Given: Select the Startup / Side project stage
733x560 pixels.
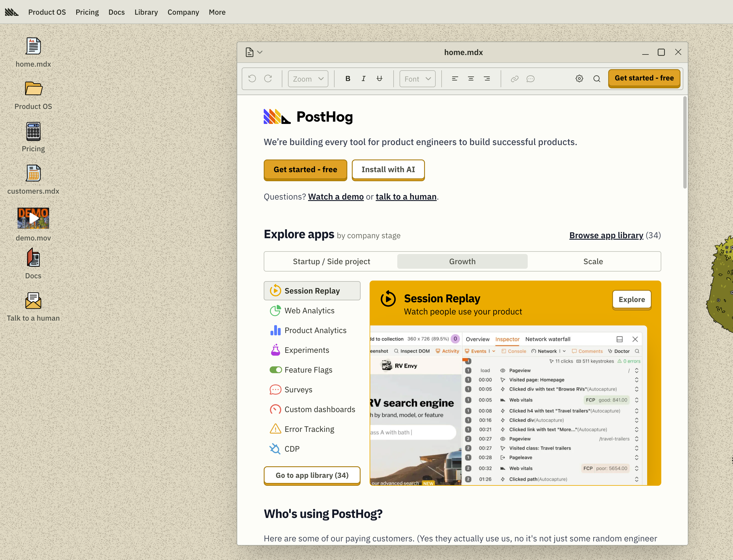Looking at the screenshot, I should pyautogui.click(x=331, y=261).
